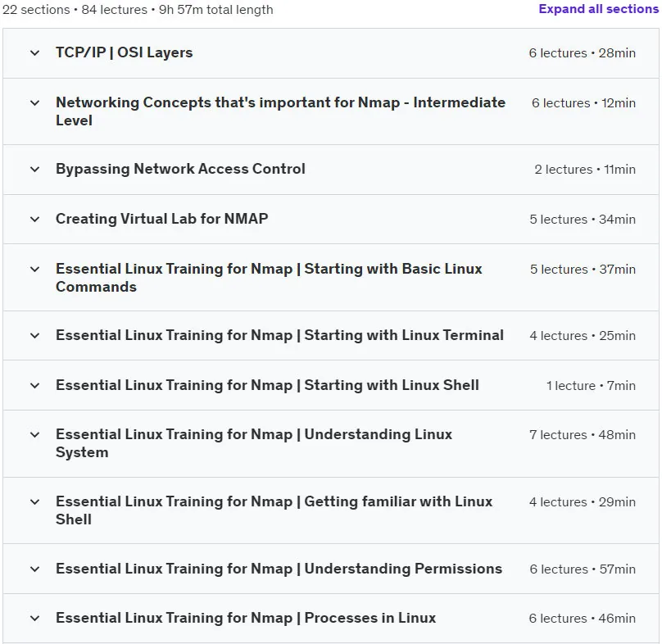The image size is (662, 644).
Task: Expand the TCP/IP | OSI Layers chevron
Action: 35,53
